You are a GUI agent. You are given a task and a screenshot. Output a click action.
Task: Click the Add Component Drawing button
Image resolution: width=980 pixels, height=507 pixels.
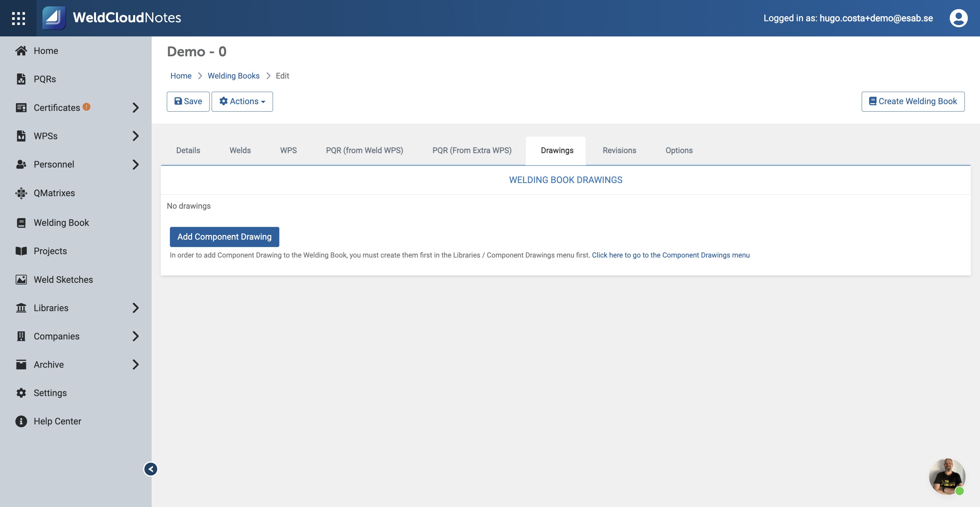(x=224, y=237)
